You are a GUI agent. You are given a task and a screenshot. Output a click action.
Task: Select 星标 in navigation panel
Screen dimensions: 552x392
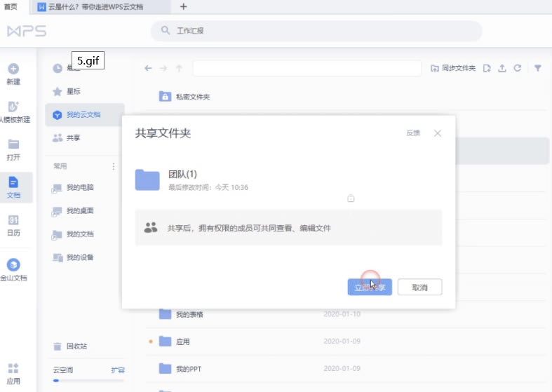[x=74, y=91]
